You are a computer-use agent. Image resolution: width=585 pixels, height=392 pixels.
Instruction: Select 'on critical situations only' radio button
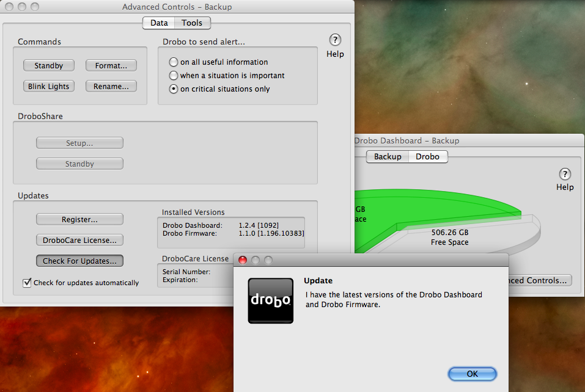(x=174, y=89)
